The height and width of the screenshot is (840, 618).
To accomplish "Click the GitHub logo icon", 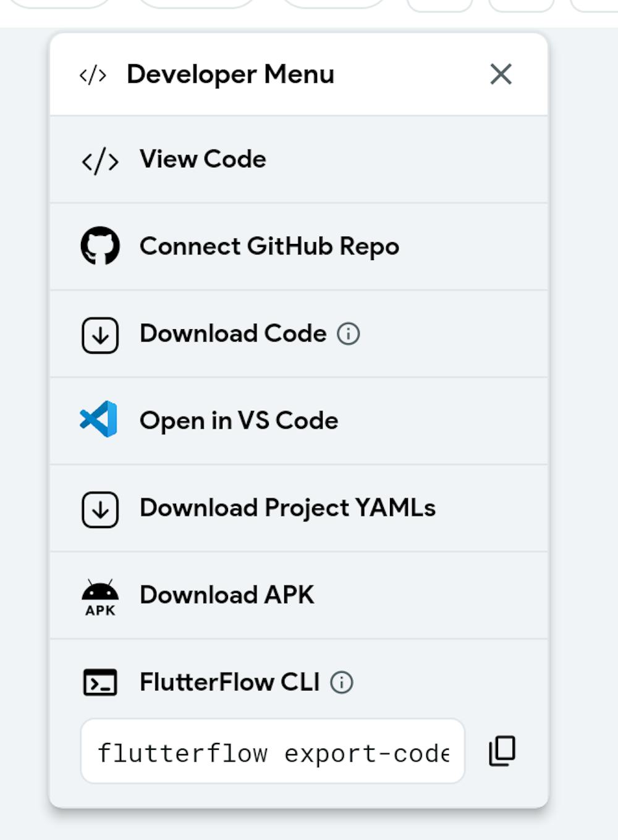I will point(100,246).
